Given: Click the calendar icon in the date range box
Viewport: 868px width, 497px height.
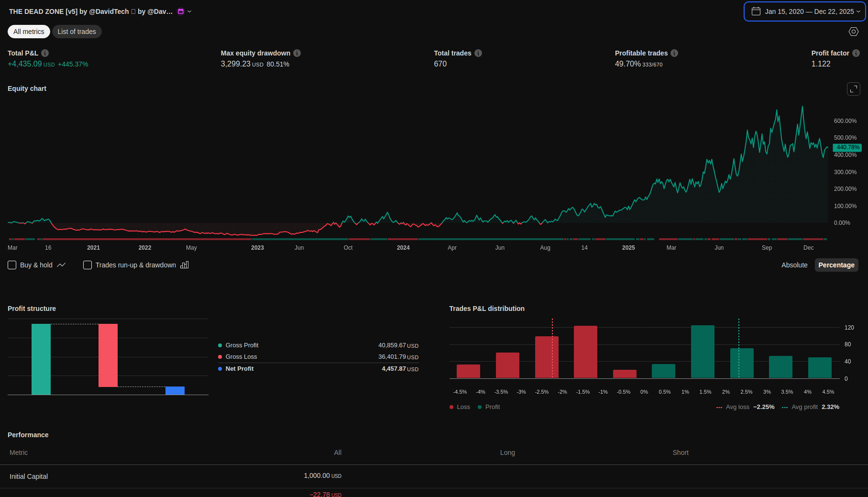Looking at the screenshot, I should point(756,11).
